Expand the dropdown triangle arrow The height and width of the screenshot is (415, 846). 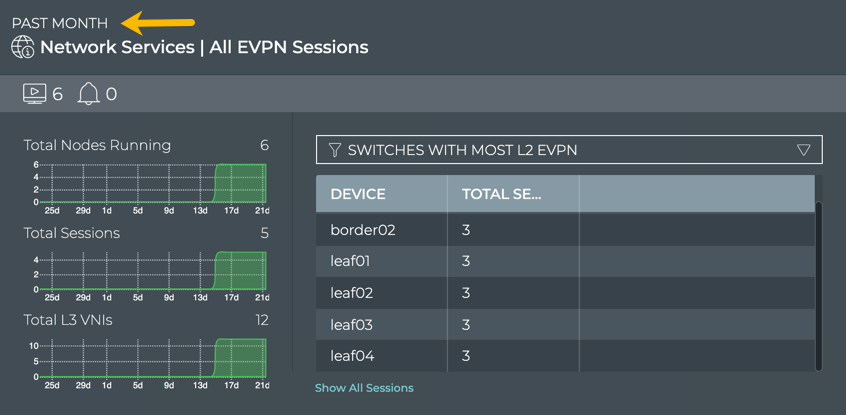pyautogui.click(x=803, y=150)
